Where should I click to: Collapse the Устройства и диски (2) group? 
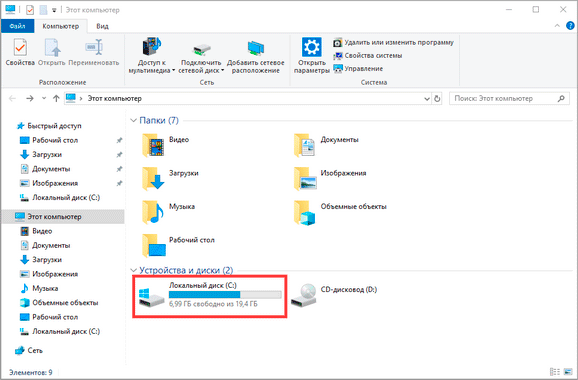pos(133,271)
